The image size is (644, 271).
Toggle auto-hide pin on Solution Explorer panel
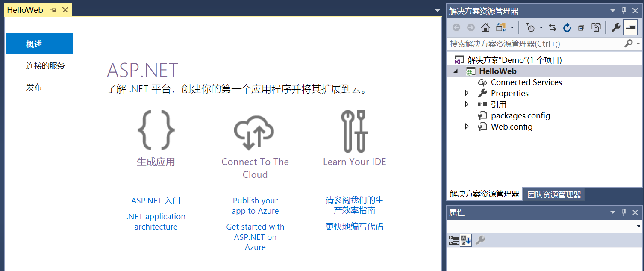coord(624,11)
